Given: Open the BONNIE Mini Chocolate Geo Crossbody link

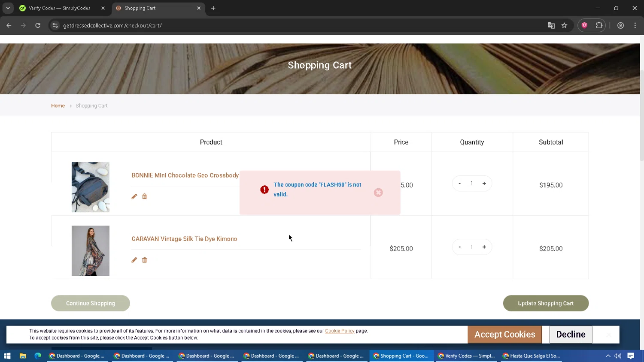Looking at the screenshot, I should coord(185,175).
